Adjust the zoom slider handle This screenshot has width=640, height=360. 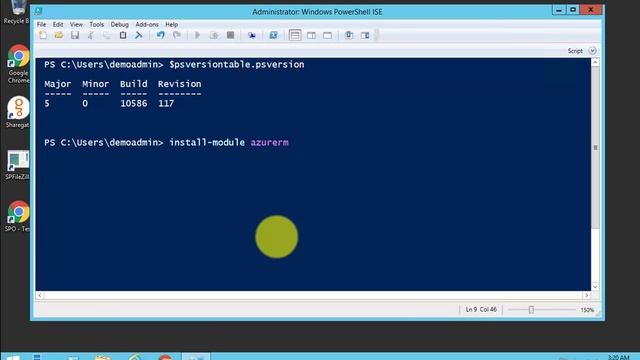(531, 310)
